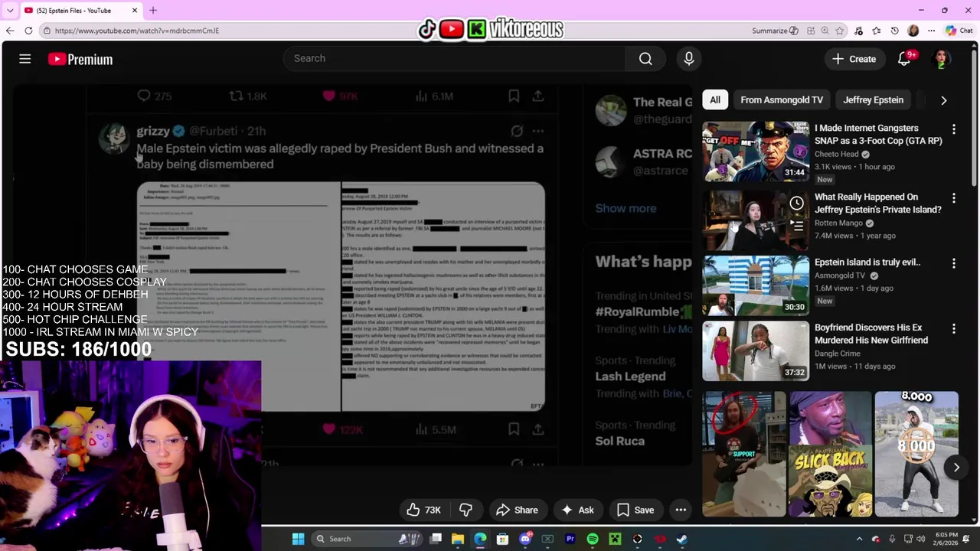
Task: Open Microsoft Store from taskbar
Action: coord(502,539)
